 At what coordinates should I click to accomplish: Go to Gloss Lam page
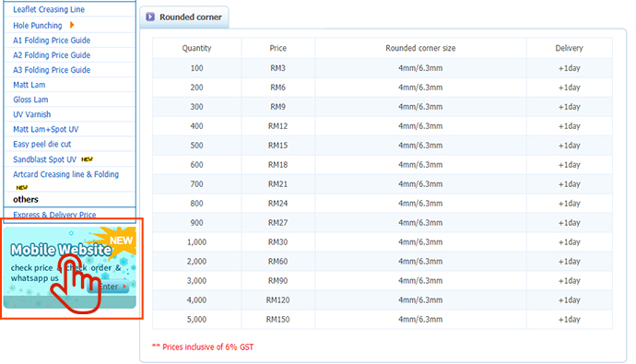[x=30, y=100]
